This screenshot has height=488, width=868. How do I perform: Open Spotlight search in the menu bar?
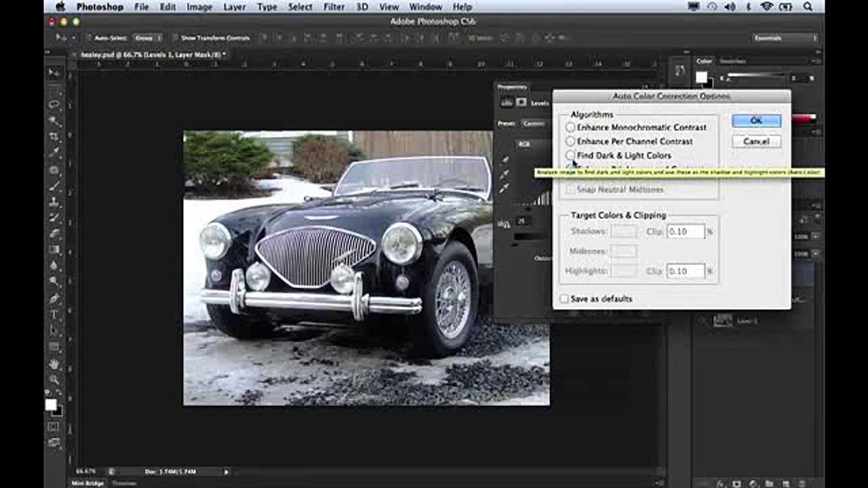click(808, 7)
